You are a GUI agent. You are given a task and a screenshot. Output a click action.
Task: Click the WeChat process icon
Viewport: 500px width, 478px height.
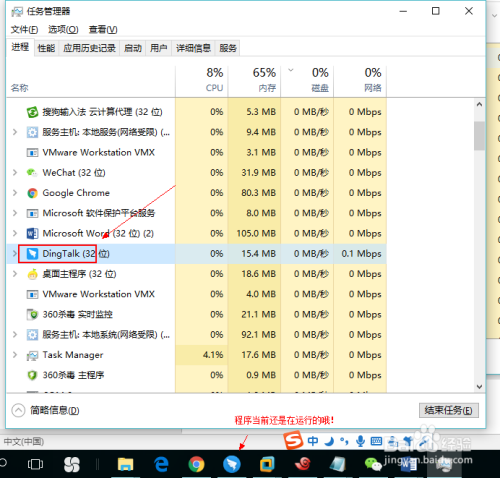(x=32, y=173)
